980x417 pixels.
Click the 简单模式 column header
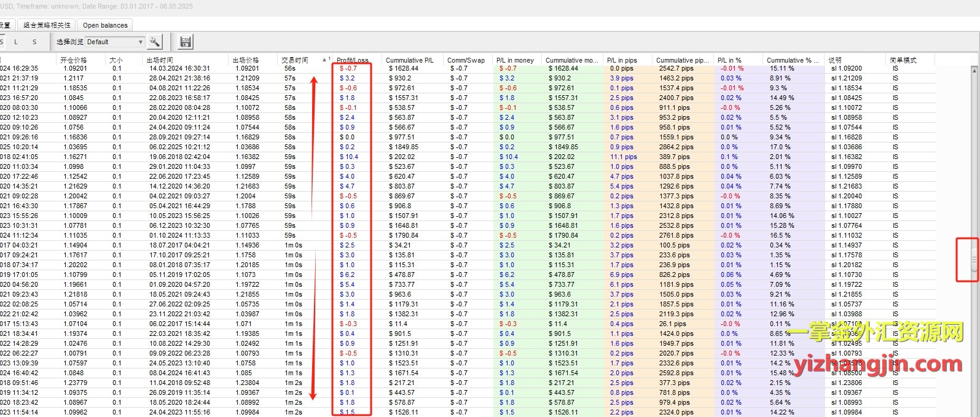[x=903, y=60]
